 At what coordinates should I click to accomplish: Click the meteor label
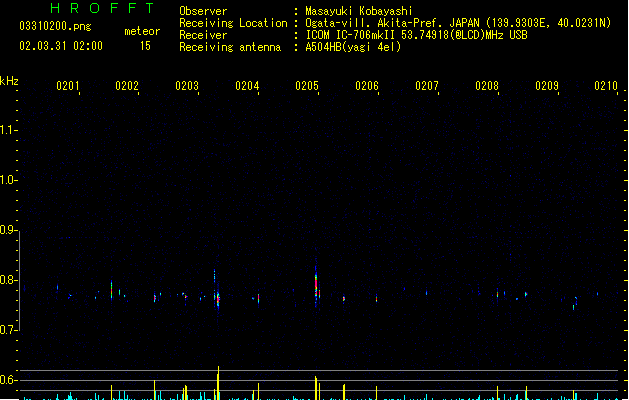point(142,31)
